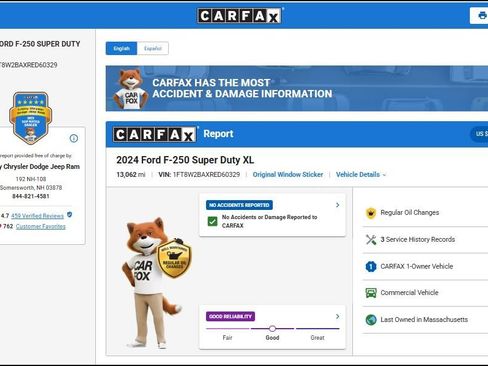This screenshot has height=366, width=488.
Task: Click the No Accidents Reported badge
Action: (239, 205)
